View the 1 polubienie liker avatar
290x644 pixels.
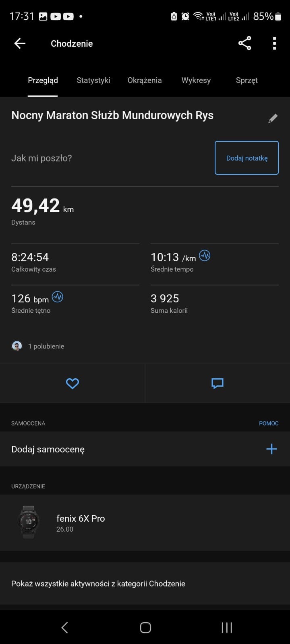17,346
